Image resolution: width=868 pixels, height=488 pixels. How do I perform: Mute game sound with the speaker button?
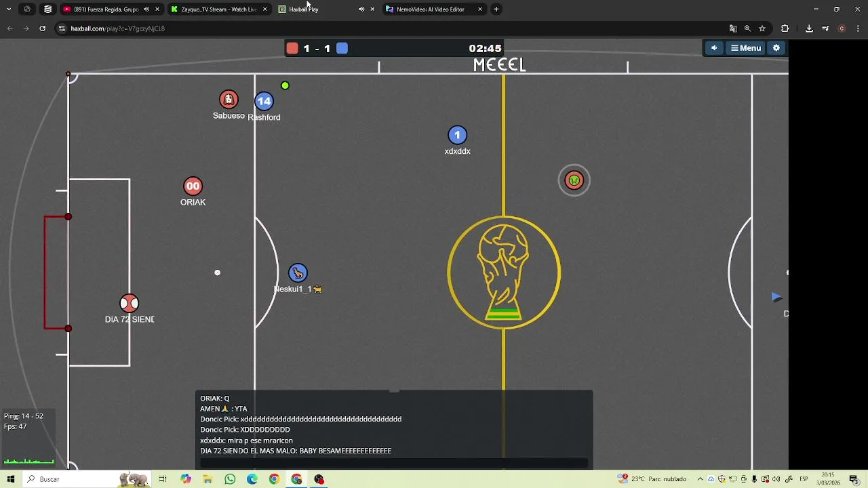click(713, 48)
